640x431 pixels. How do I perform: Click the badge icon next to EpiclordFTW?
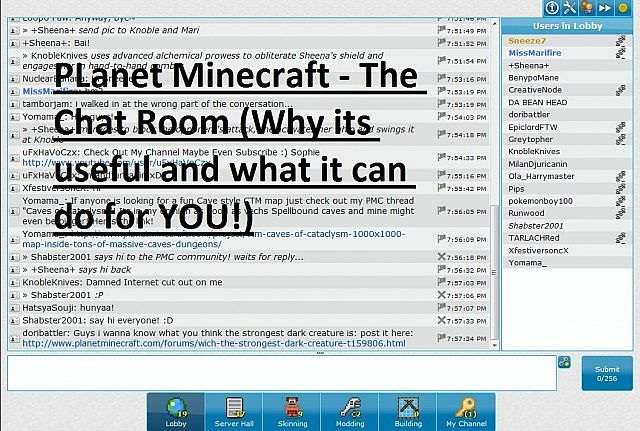pos(621,127)
